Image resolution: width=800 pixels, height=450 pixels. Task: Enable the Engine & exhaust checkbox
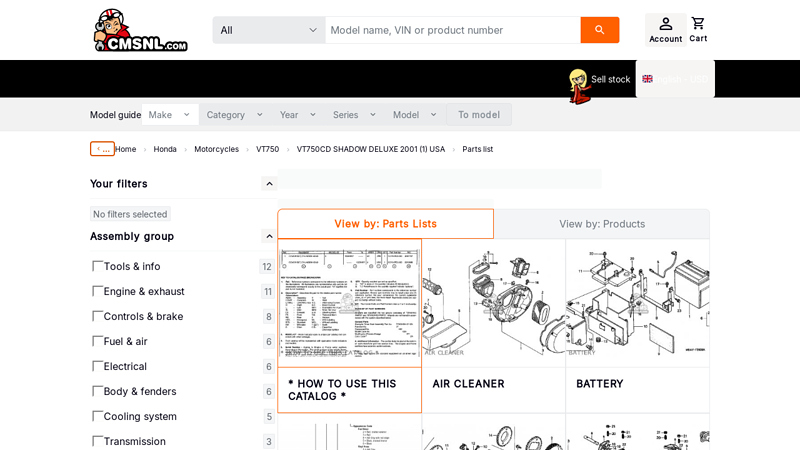point(97,291)
